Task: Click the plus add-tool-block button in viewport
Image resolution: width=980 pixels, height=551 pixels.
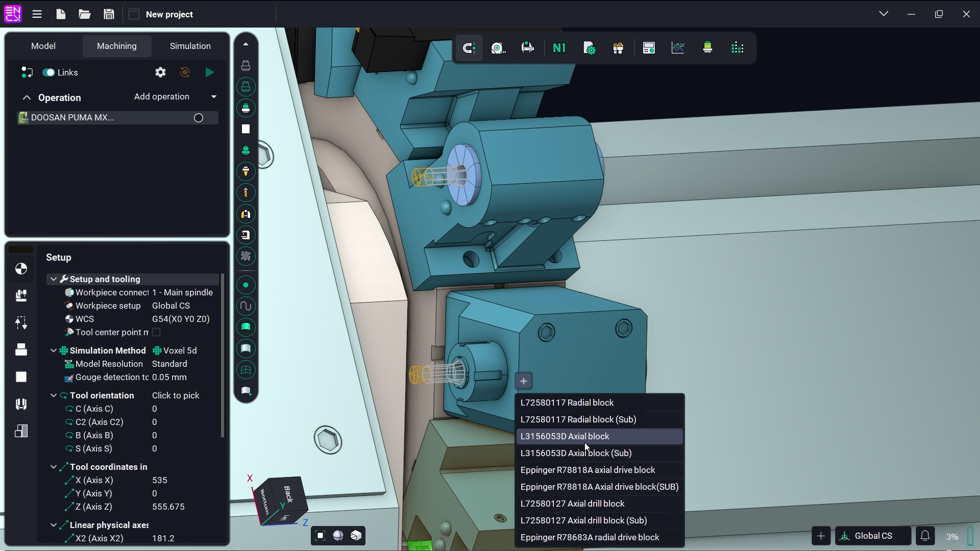Action: 523,381
